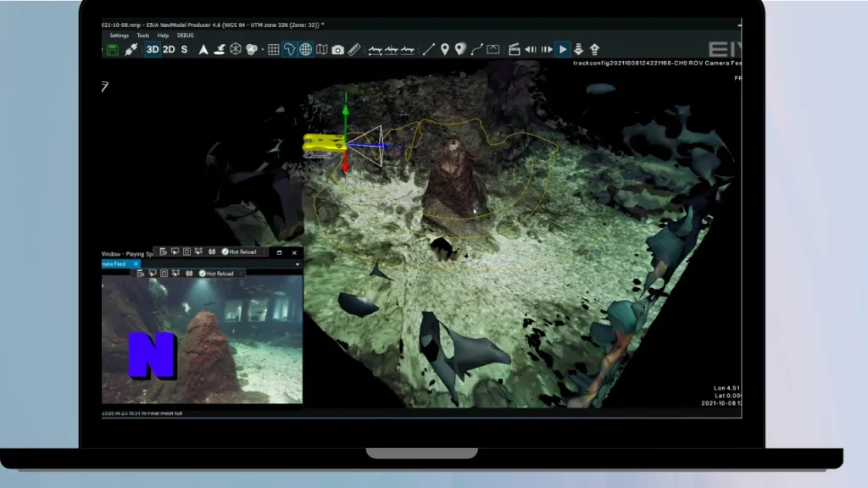Click the camera snapshot icon

337,50
